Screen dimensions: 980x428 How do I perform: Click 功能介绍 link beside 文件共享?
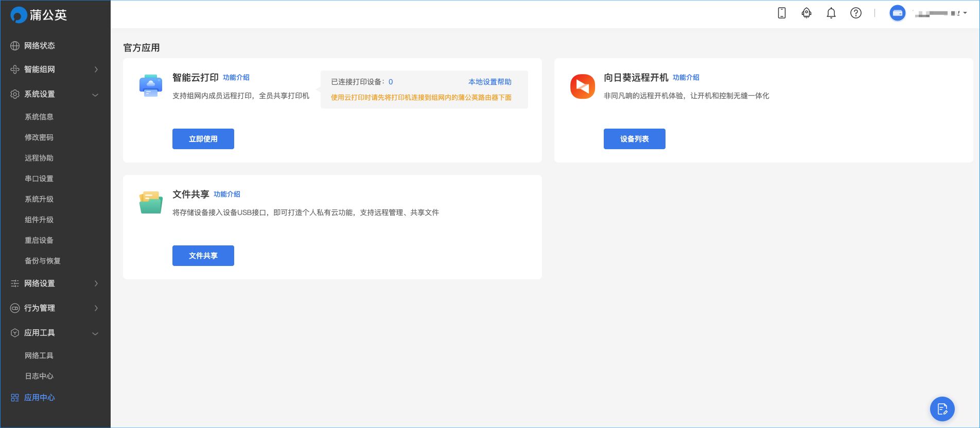pyautogui.click(x=227, y=194)
